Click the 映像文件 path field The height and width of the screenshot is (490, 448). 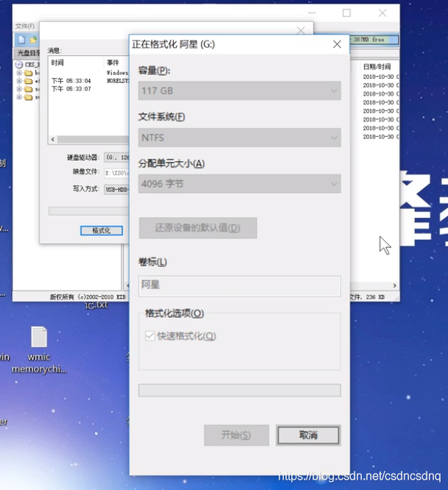coord(116,173)
